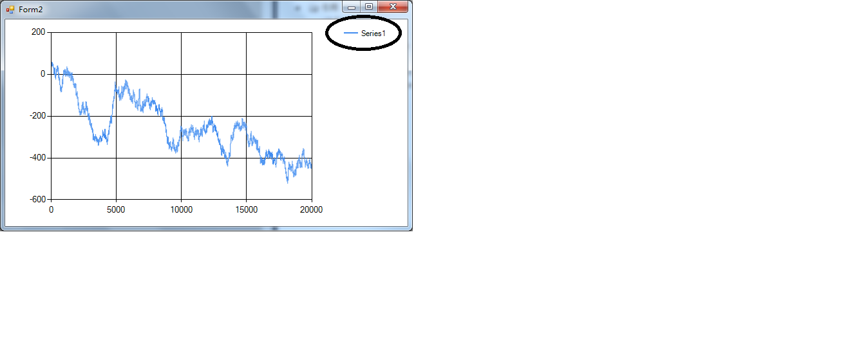Click the Series1 legend label
This screenshot has width=868, height=355.
pyautogui.click(x=373, y=34)
